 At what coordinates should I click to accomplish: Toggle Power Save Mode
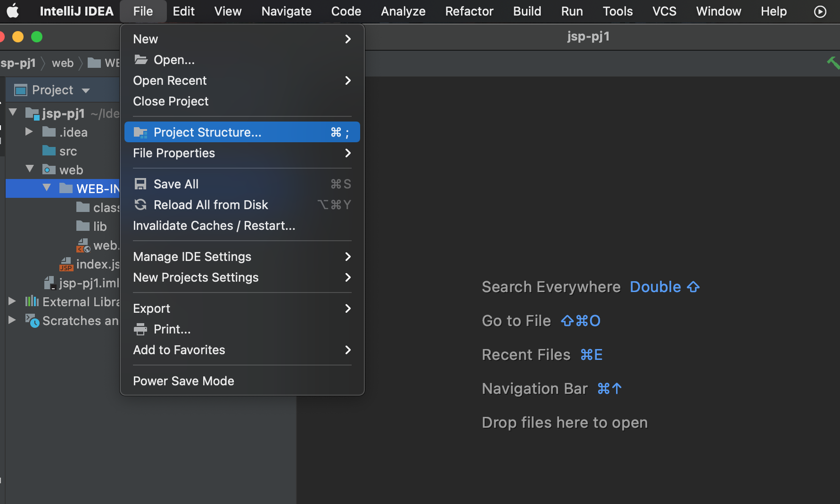(242, 381)
